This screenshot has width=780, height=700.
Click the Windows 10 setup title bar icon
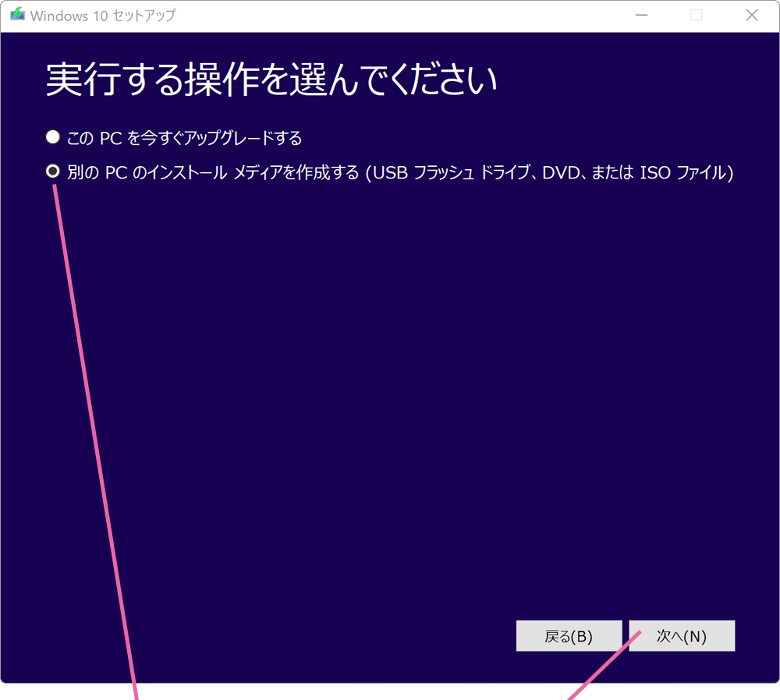tap(17, 14)
